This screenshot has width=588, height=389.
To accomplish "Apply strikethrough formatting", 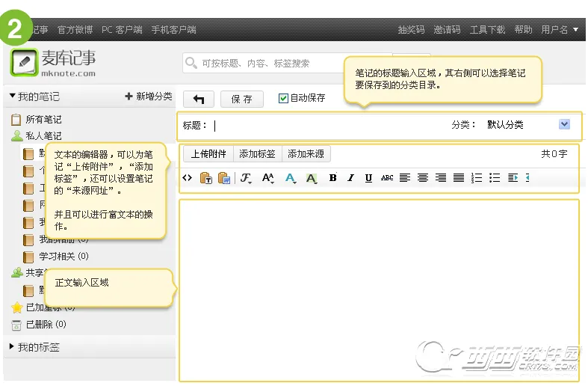I will click(386, 177).
